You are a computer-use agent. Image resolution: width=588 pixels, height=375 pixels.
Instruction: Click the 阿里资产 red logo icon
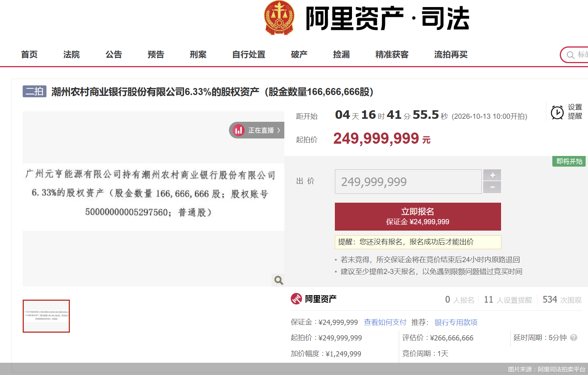click(296, 299)
